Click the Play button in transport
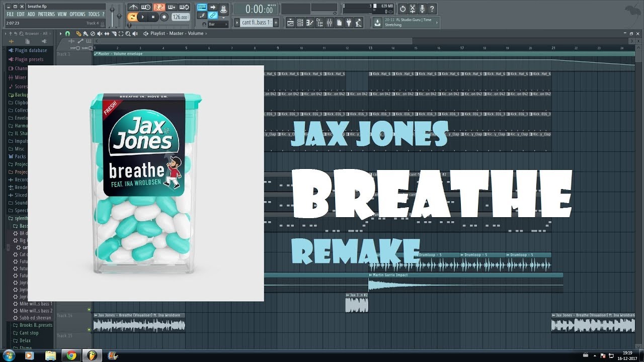 click(x=142, y=17)
